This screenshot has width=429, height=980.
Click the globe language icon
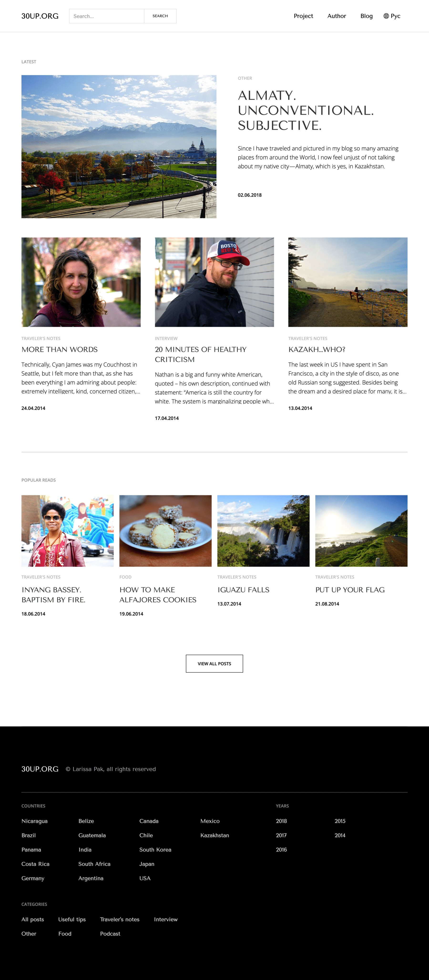(386, 16)
